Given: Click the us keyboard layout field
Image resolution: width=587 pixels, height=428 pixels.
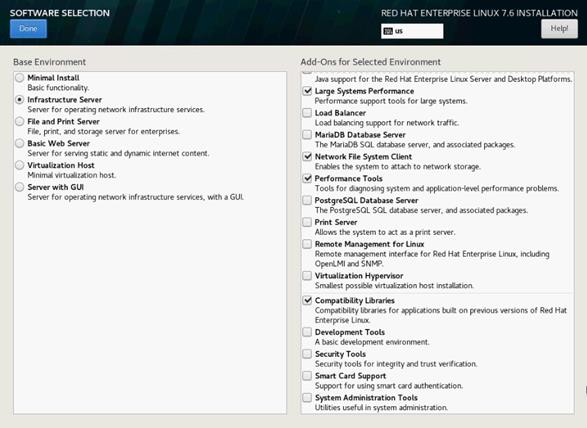Looking at the screenshot, I should click(x=412, y=31).
